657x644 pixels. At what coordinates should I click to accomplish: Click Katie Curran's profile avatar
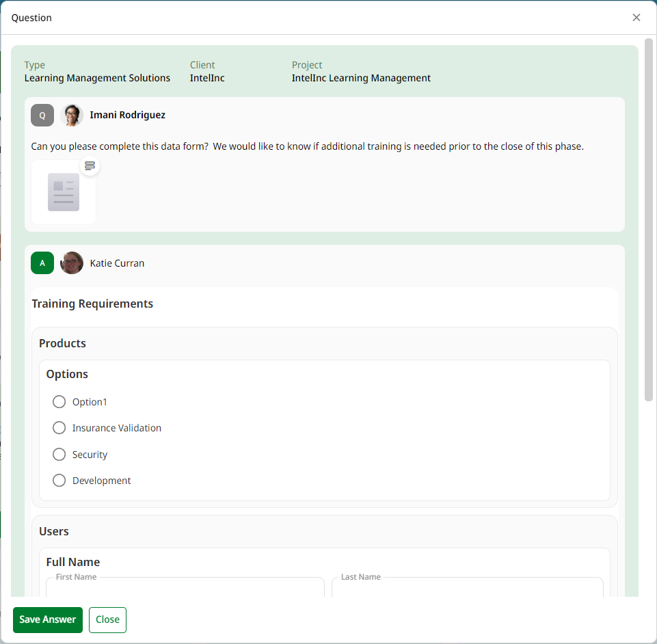pyautogui.click(x=72, y=263)
